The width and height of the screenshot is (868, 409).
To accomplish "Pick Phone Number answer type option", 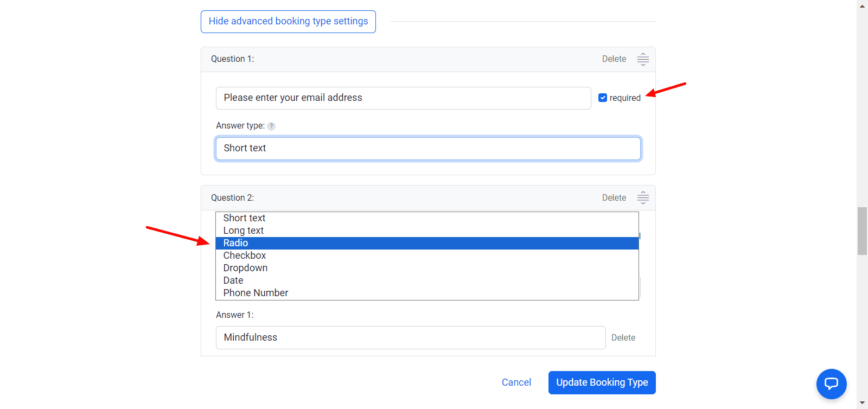I will pos(256,293).
